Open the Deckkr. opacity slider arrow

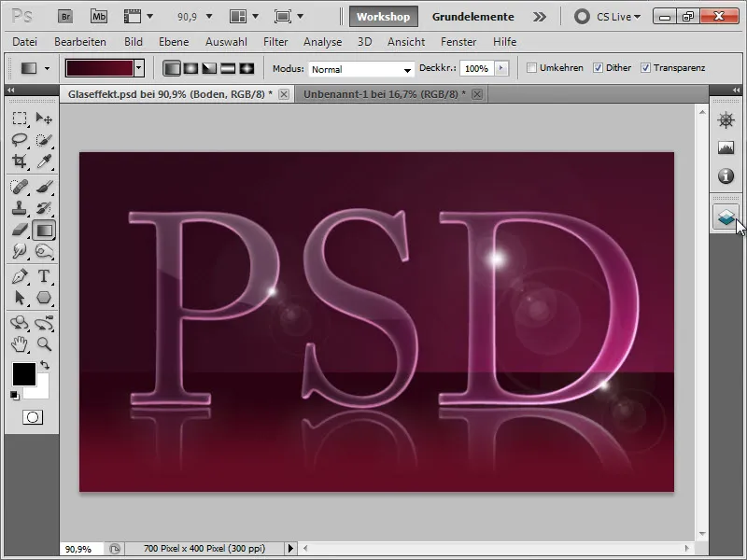click(x=500, y=68)
